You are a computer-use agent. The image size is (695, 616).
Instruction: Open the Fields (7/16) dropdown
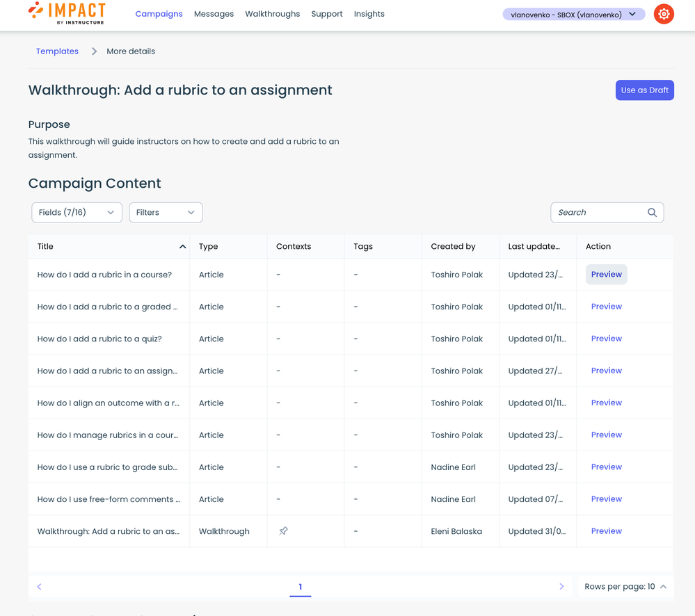77,213
